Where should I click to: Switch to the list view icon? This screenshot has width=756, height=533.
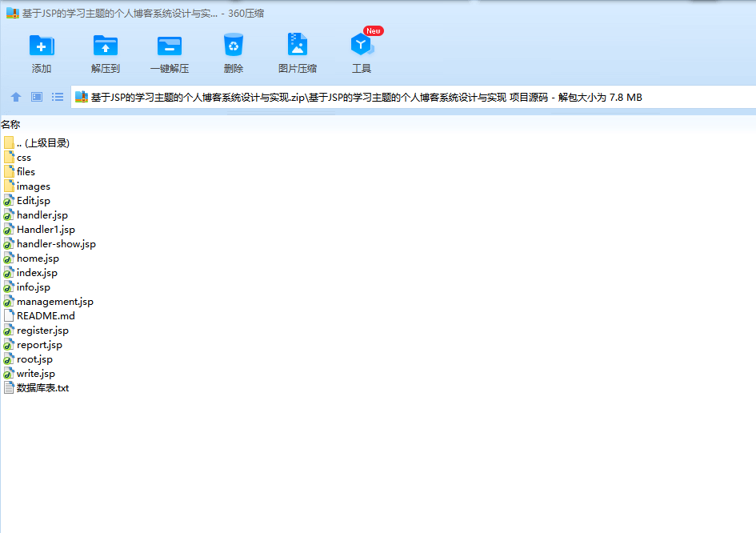[x=58, y=97]
